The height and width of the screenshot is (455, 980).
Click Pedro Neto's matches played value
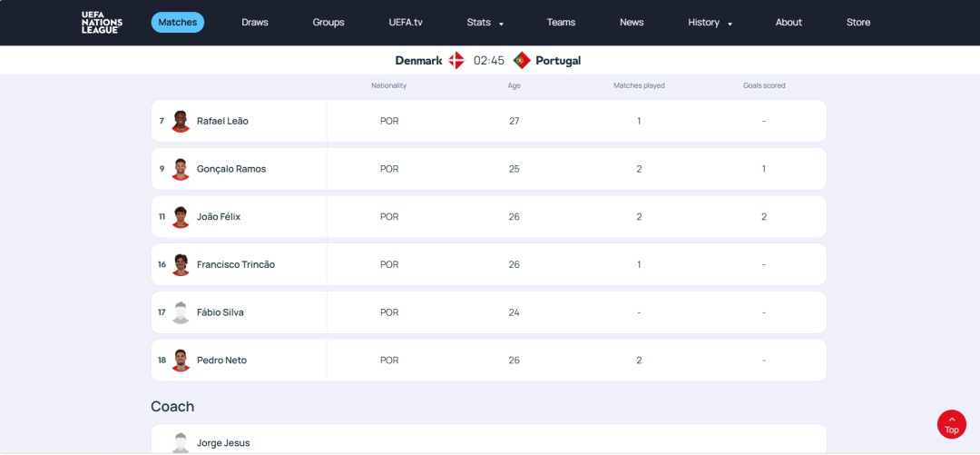[x=639, y=361]
